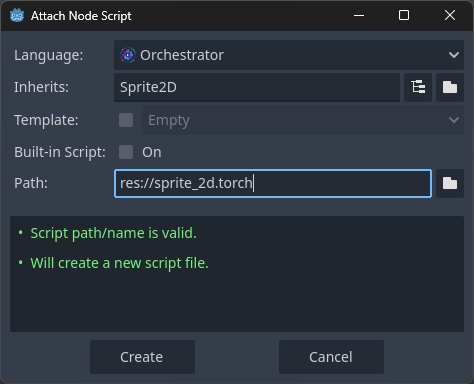This screenshot has height=384, width=474.
Task: Click the Orchestrator language icon
Action: 128,55
